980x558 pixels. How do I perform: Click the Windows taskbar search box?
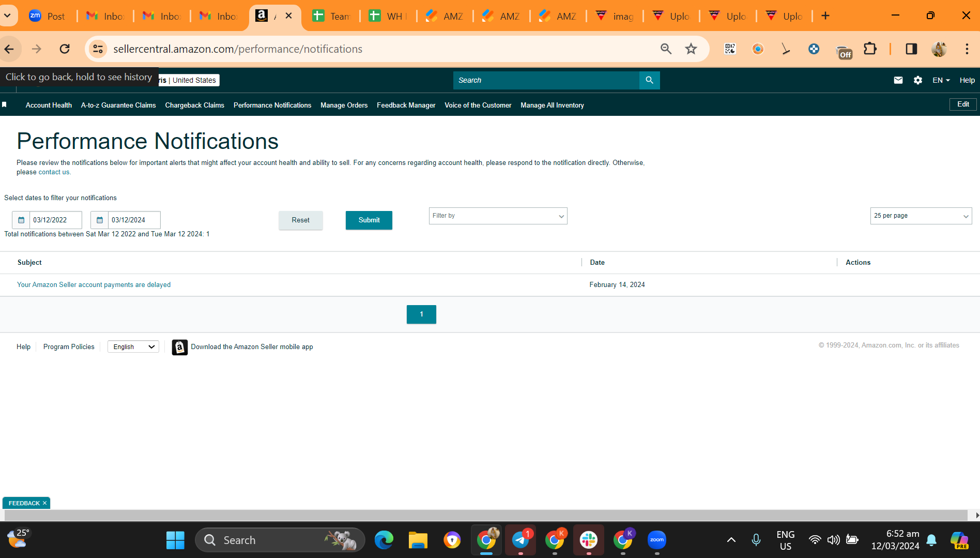[x=280, y=540]
